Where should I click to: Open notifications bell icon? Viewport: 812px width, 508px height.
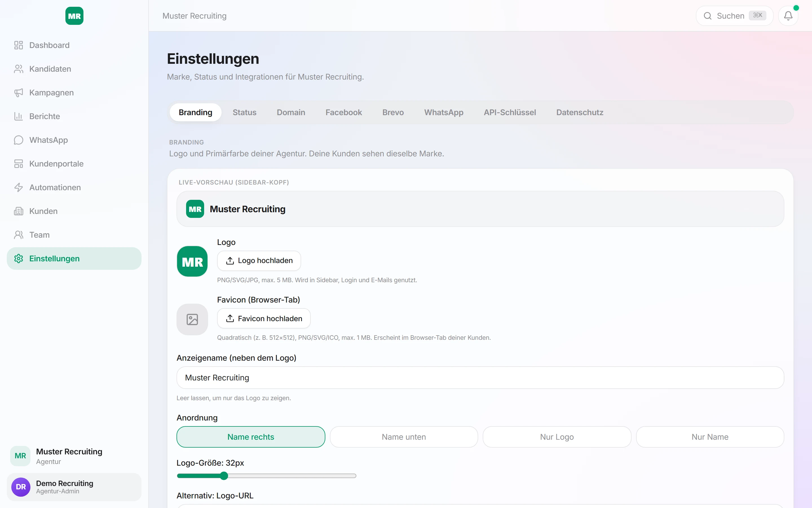coord(788,16)
